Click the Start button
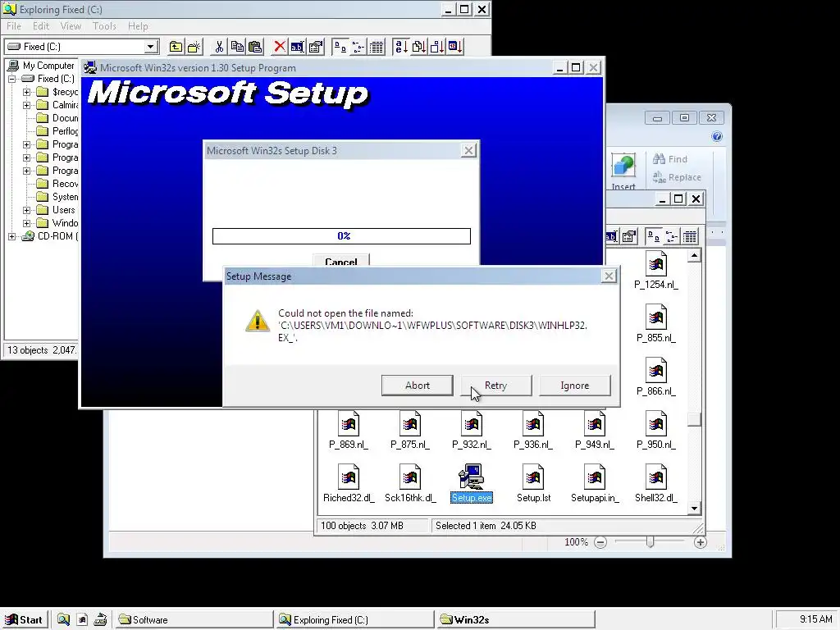The width and height of the screenshot is (840, 630). [25, 619]
